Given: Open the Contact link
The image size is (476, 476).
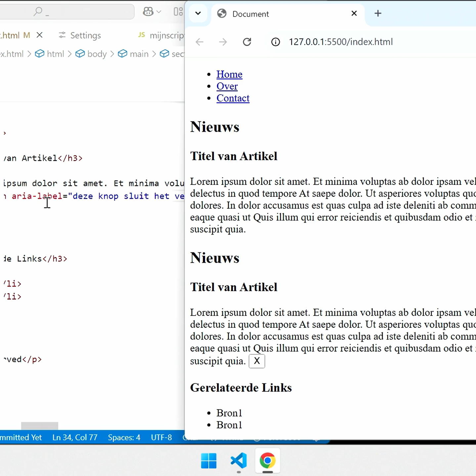Looking at the screenshot, I should pos(233,98).
